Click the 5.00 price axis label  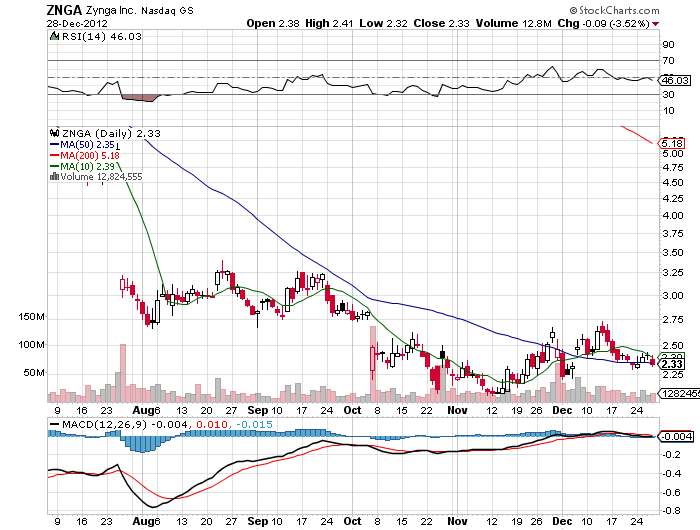point(673,153)
